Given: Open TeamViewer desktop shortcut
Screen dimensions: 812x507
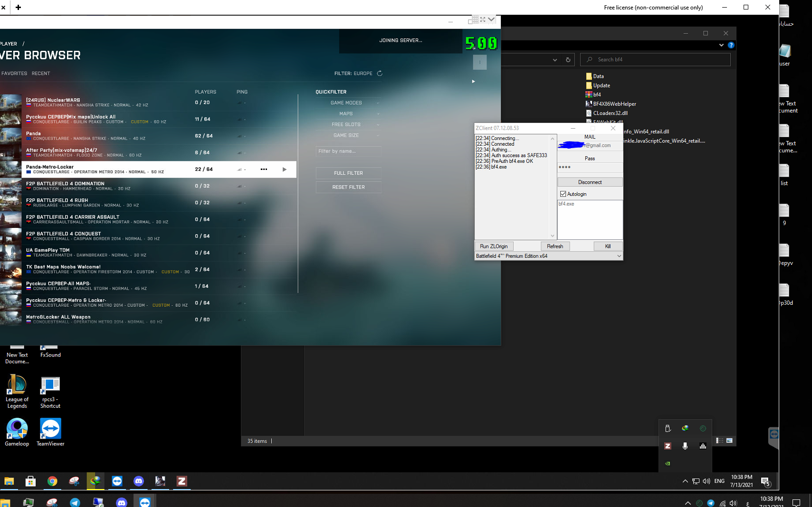Looking at the screenshot, I should 50,432.
